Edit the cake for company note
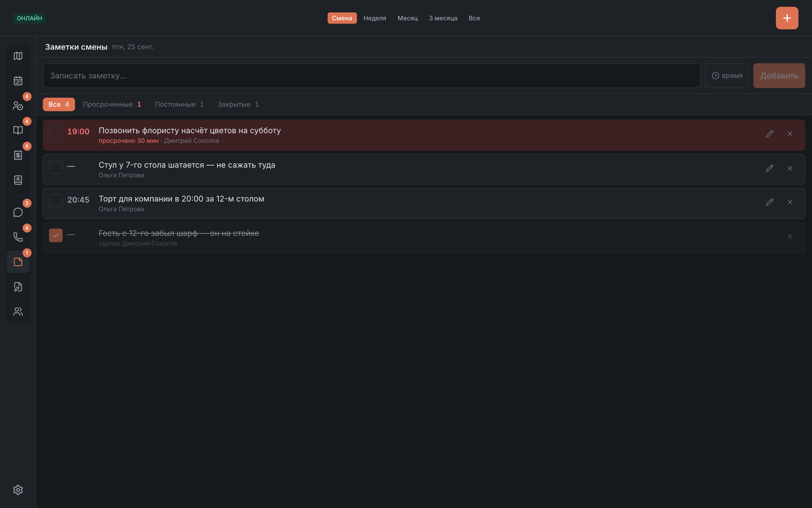The width and height of the screenshot is (812, 508). click(x=770, y=202)
